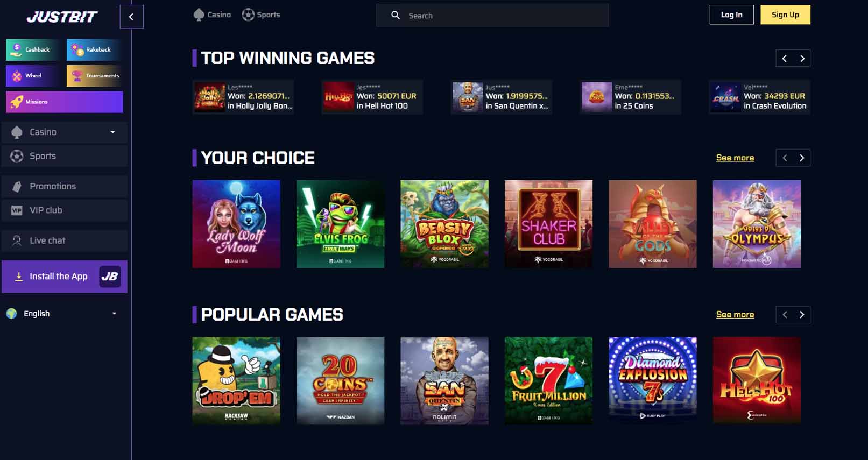The image size is (868, 460).
Task: Show next Your Choice games
Action: 802,158
